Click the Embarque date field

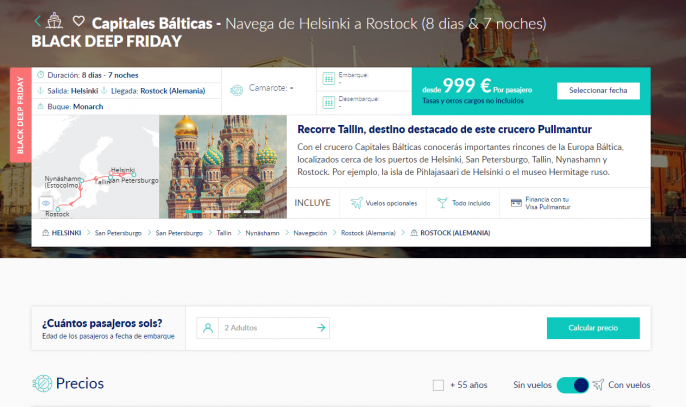364,79
